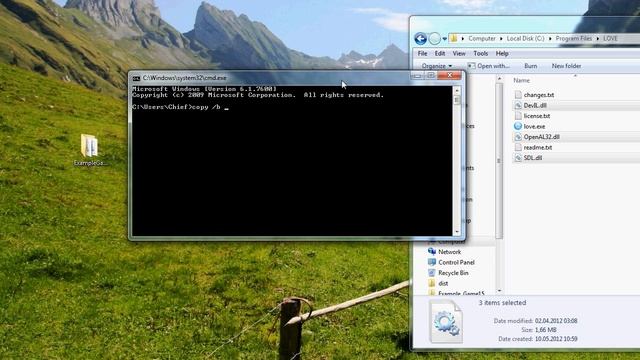Open the ExampleGame zip file on desktop
Viewport: 640px width, 360px height.
pos(89,150)
